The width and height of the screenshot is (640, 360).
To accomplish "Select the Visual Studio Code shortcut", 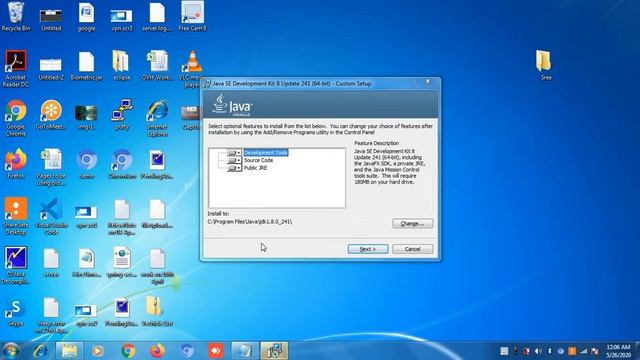I will [51, 216].
